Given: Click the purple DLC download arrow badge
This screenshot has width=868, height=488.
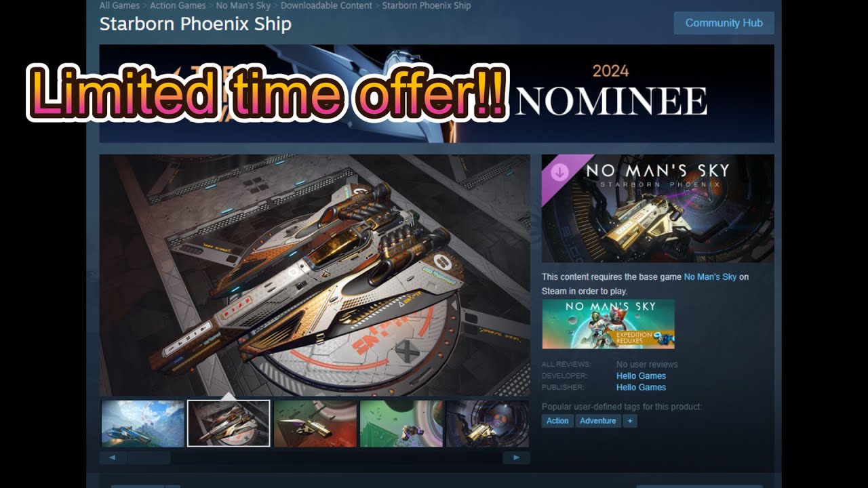Looking at the screenshot, I should click(559, 172).
